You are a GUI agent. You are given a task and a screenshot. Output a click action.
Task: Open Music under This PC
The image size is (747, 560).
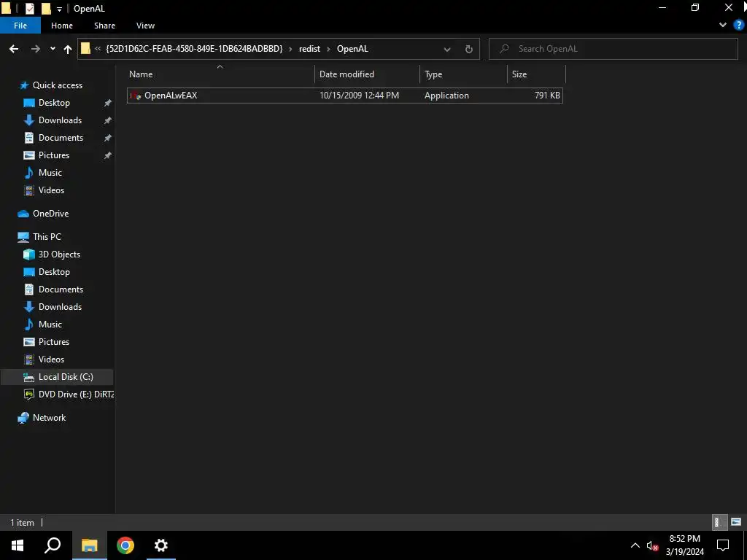[x=50, y=324]
